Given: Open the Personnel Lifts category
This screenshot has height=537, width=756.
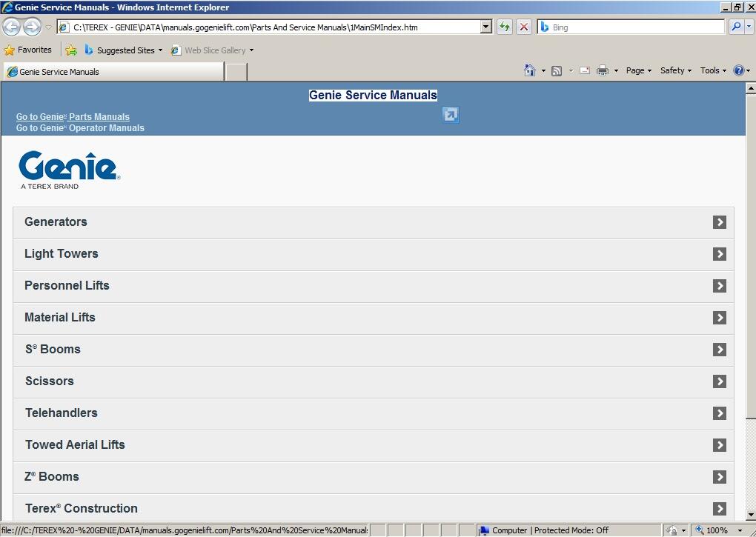Looking at the screenshot, I should 374,286.
